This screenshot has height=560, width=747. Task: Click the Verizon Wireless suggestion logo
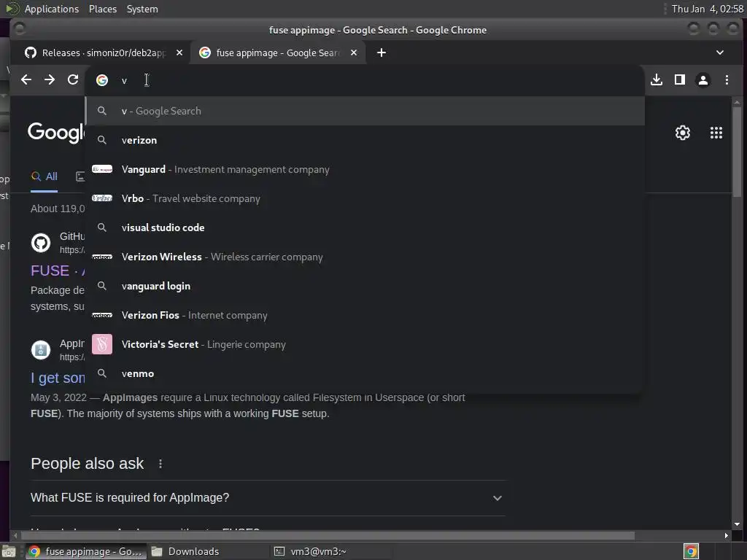point(102,257)
